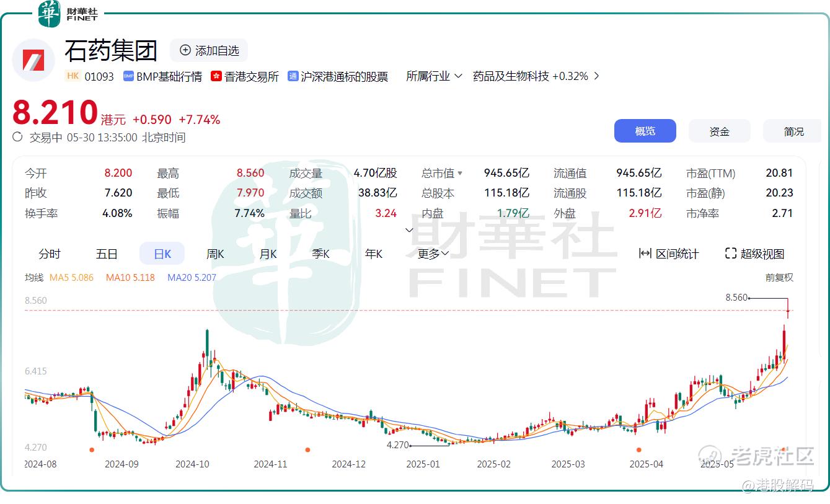830x504 pixels.
Task: Select the 分时 chart tab
Action: tap(50, 254)
